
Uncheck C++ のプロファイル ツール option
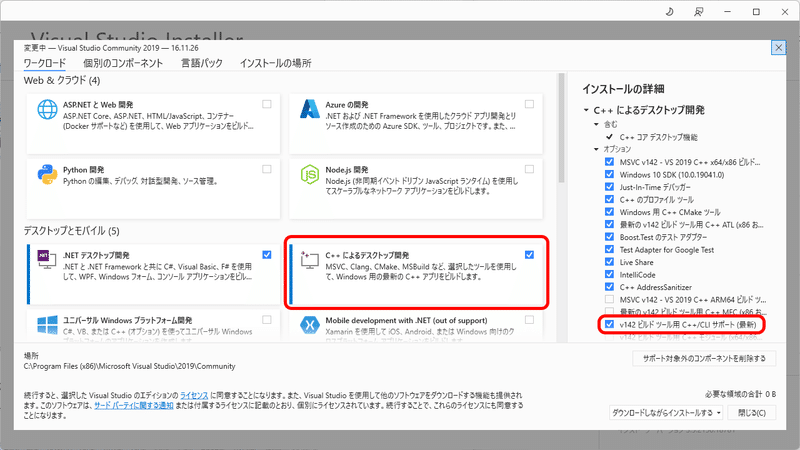coord(609,199)
